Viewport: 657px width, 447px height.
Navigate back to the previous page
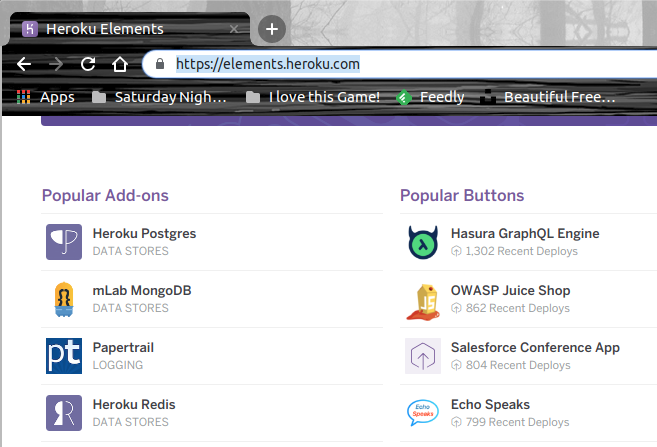tap(24, 64)
